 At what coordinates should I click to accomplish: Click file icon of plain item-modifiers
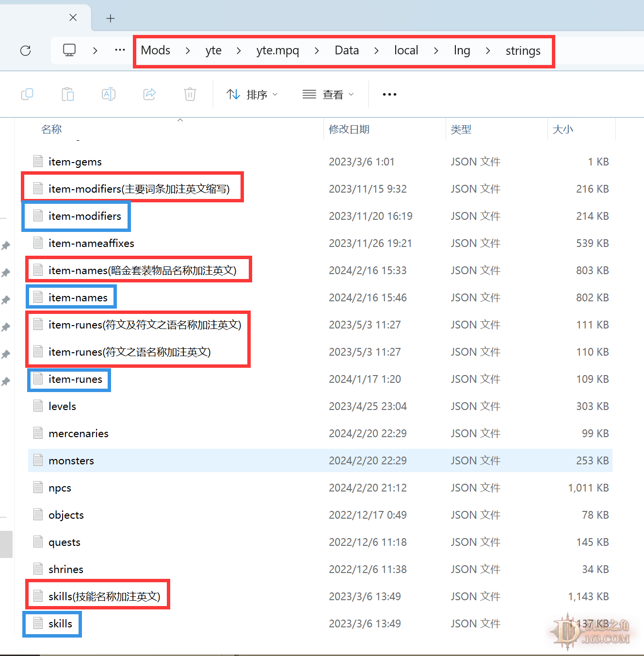coord(38,215)
